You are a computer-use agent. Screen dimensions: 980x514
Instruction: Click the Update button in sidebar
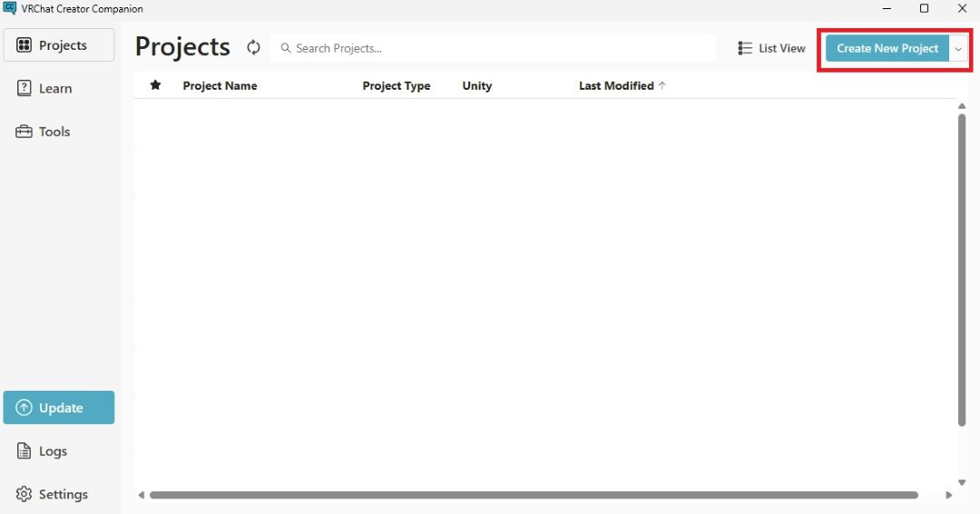click(x=59, y=408)
